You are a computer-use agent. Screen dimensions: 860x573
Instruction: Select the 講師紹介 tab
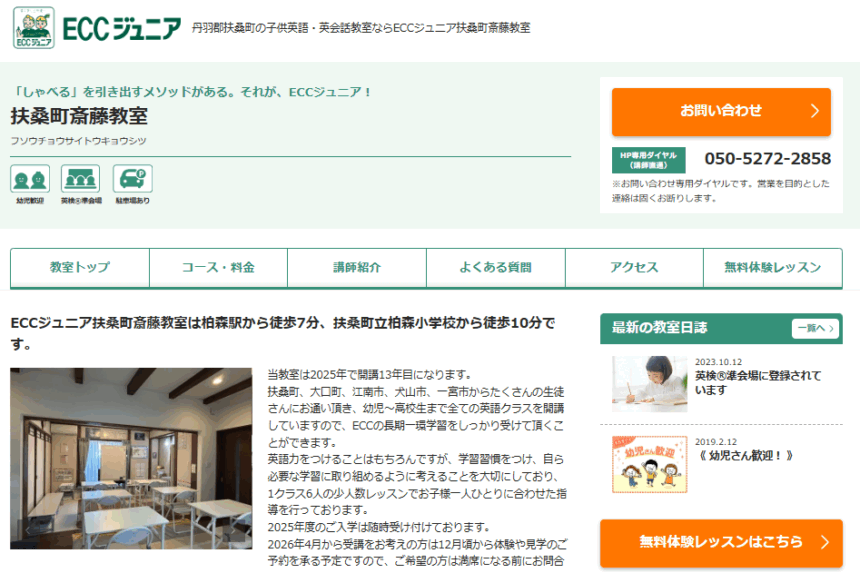click(357, 268)
